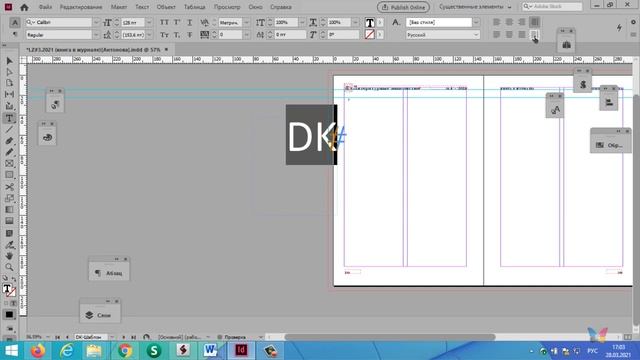Select the Eyedropper tool
This screenshot has width=640, height=360.
(x=9, y=245)
